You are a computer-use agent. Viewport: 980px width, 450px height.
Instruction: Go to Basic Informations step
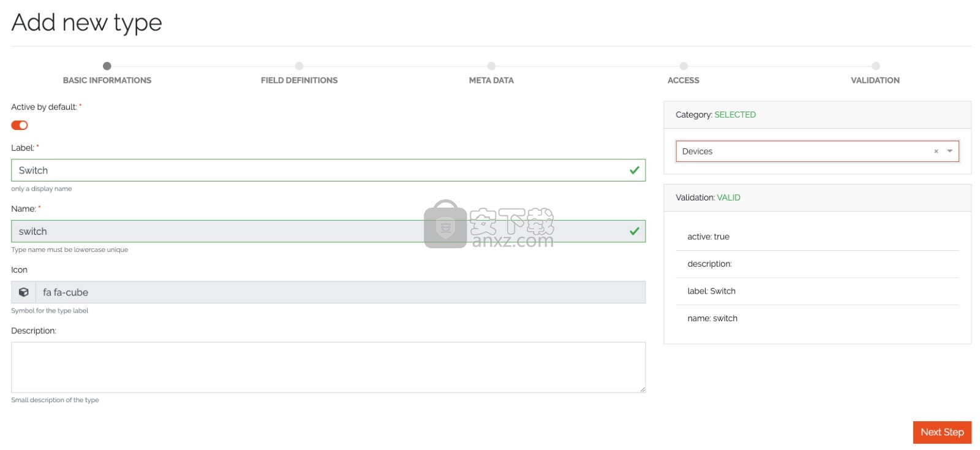point(107,74)
